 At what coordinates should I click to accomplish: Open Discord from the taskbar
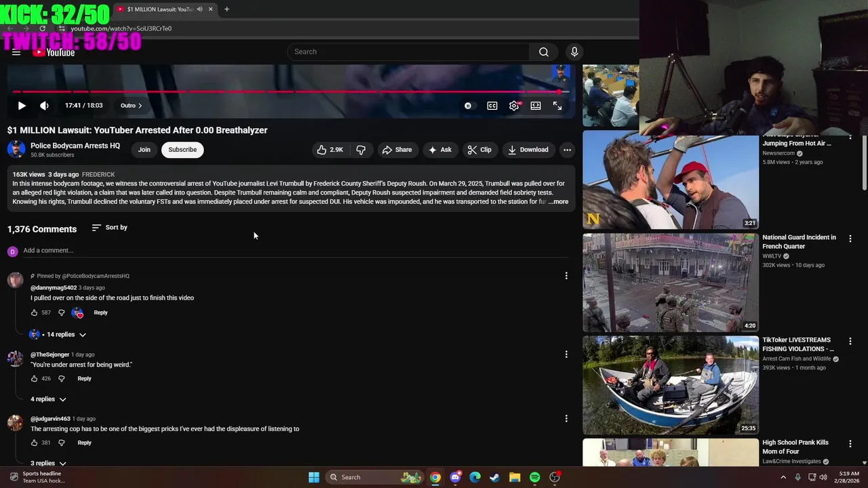[455, 477]
